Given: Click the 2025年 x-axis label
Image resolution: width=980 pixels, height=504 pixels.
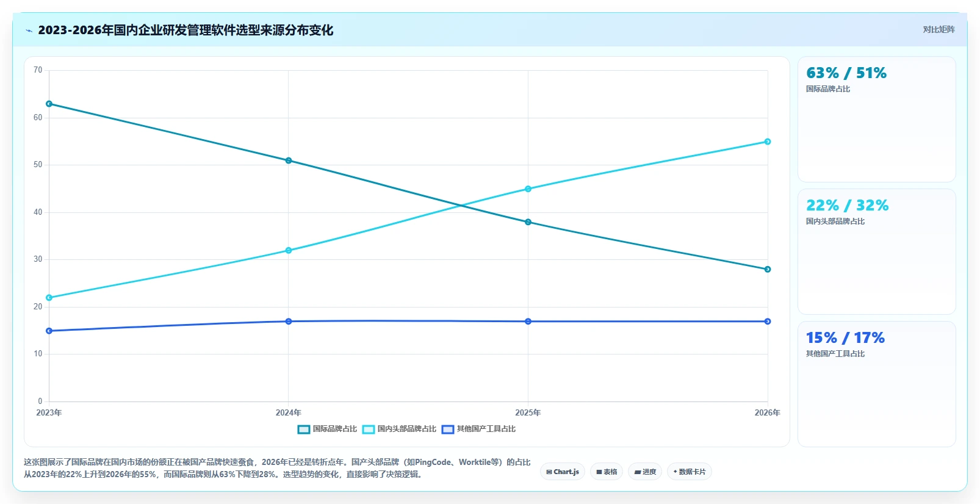Looking at the screenshot, I should point(528,413).
